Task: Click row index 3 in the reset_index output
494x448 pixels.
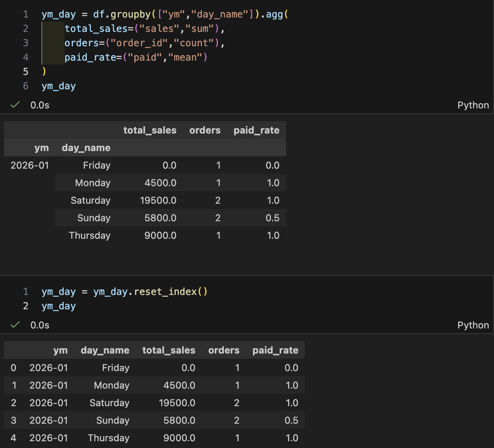Action: coord(14,420)
